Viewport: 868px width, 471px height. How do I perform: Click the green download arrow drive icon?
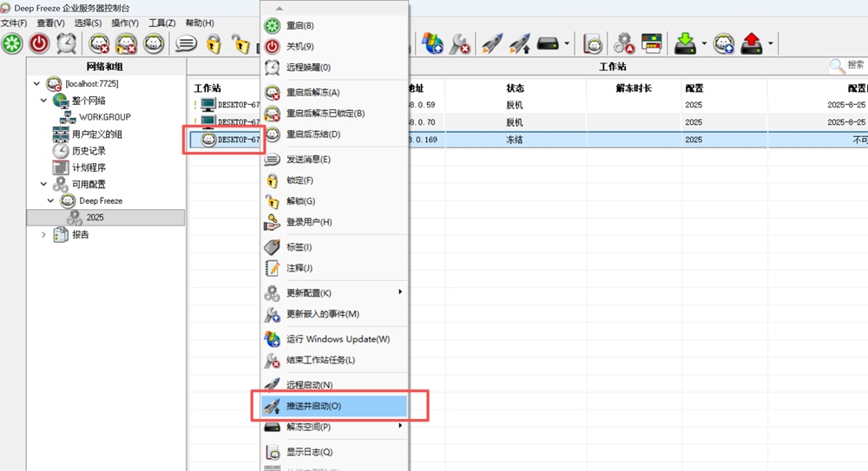point(685,43)
